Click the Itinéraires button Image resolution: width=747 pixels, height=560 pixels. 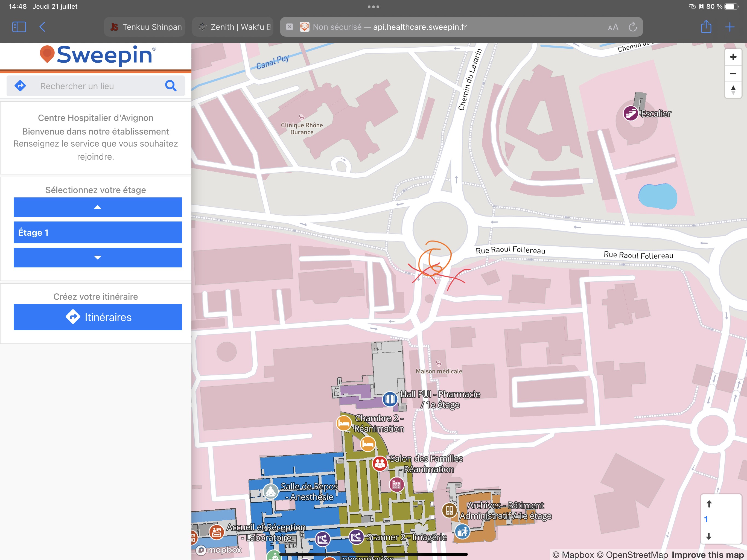(x=98, y=317)
